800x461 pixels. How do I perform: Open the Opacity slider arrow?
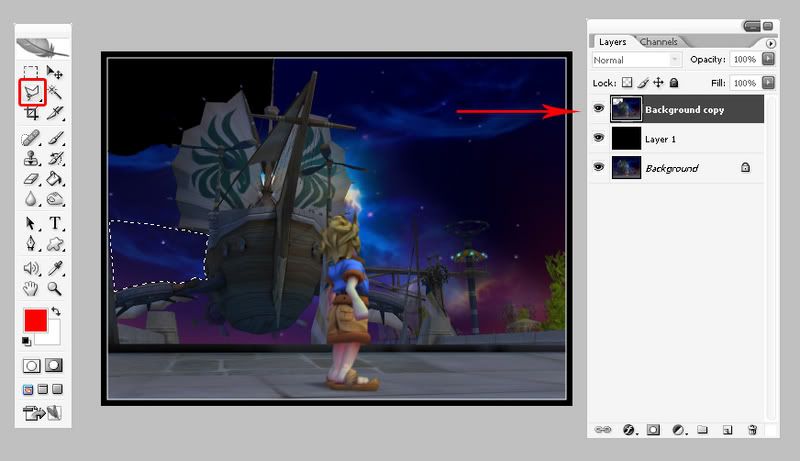coord(768,59)
